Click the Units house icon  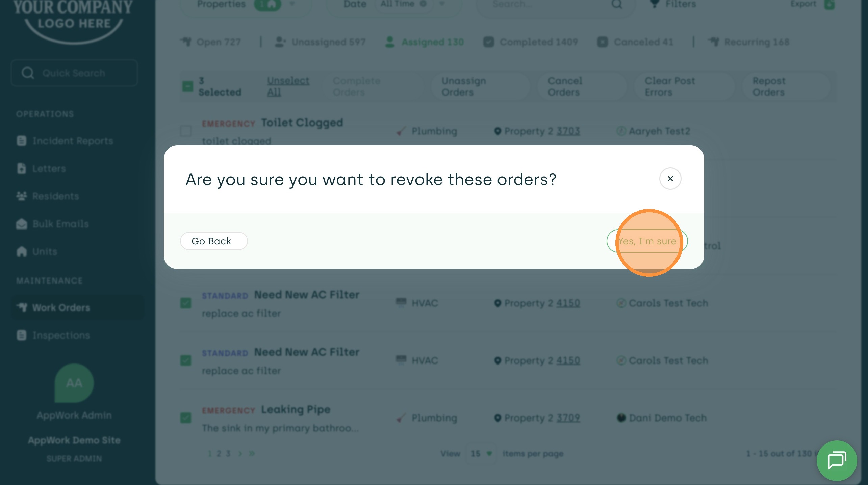pyautogui.click(x=22, y=251)
